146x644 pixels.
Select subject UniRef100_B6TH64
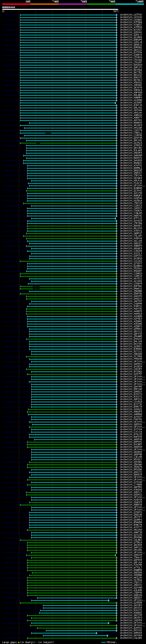tap(131, 70)
